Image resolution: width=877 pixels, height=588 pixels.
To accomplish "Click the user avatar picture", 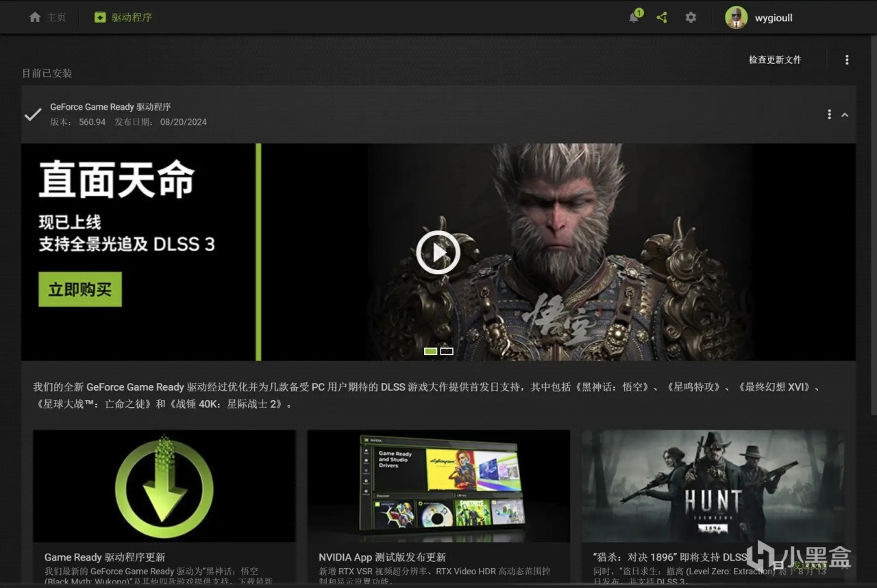I will point(737,17).
